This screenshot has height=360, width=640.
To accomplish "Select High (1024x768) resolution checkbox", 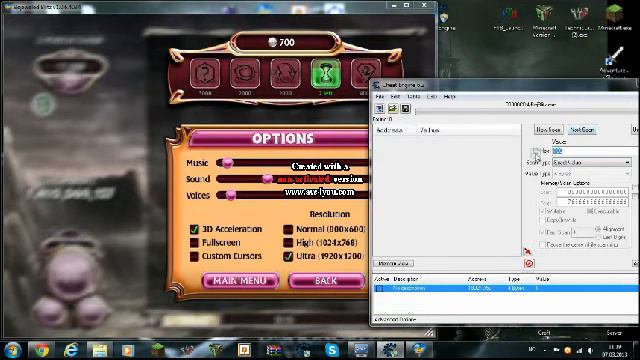I will pyautogui.click(x=288, y=242).
